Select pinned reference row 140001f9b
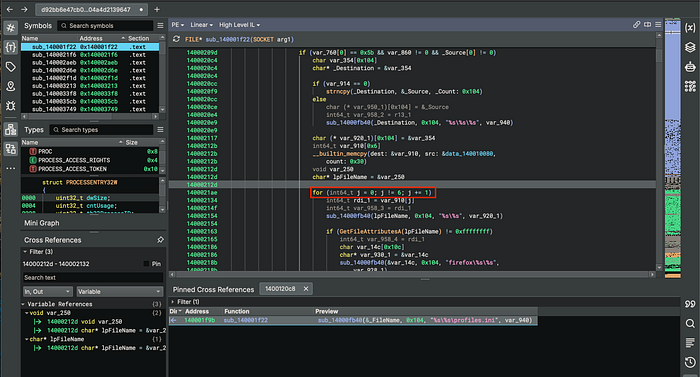This screenshot has height=377, width=700. pos(353,320)
